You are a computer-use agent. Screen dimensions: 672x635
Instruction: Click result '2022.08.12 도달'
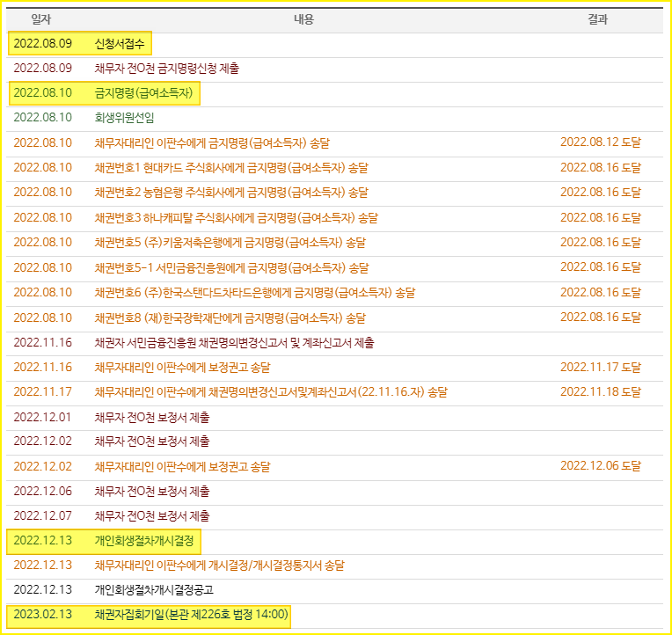click(601, 142)
